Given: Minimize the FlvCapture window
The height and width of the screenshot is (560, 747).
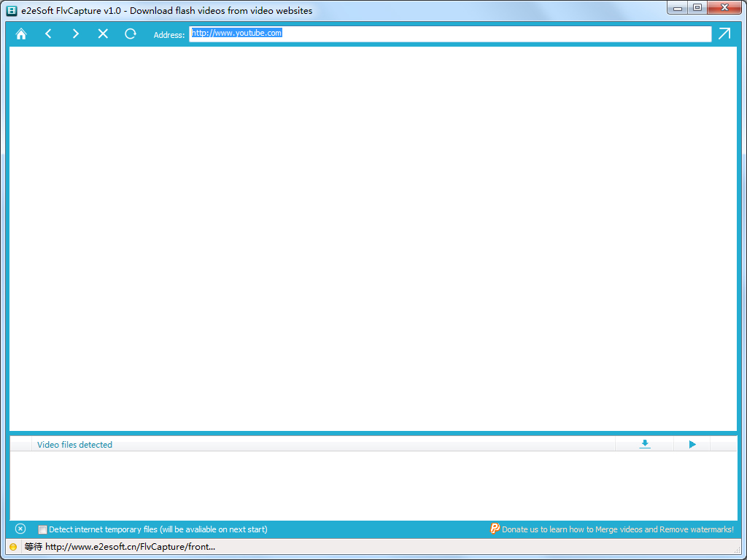Looking at the screenshot, I should tap(678, 8).
